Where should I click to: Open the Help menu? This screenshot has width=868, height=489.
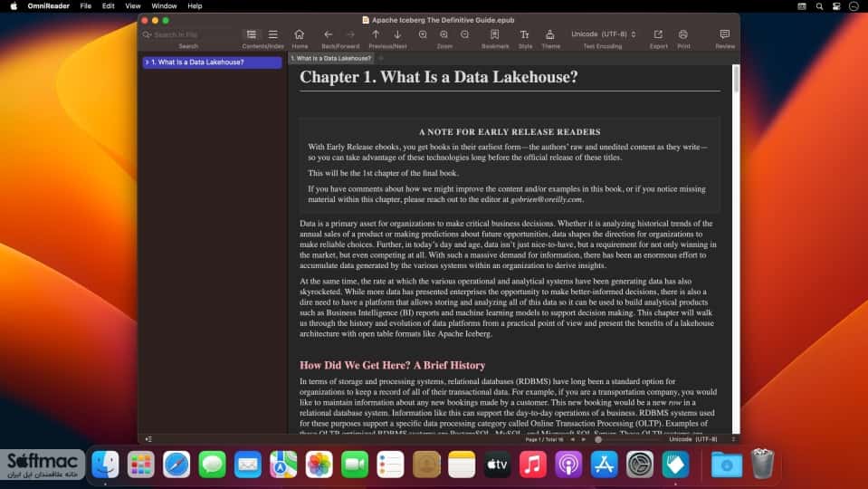coord(195,6)
